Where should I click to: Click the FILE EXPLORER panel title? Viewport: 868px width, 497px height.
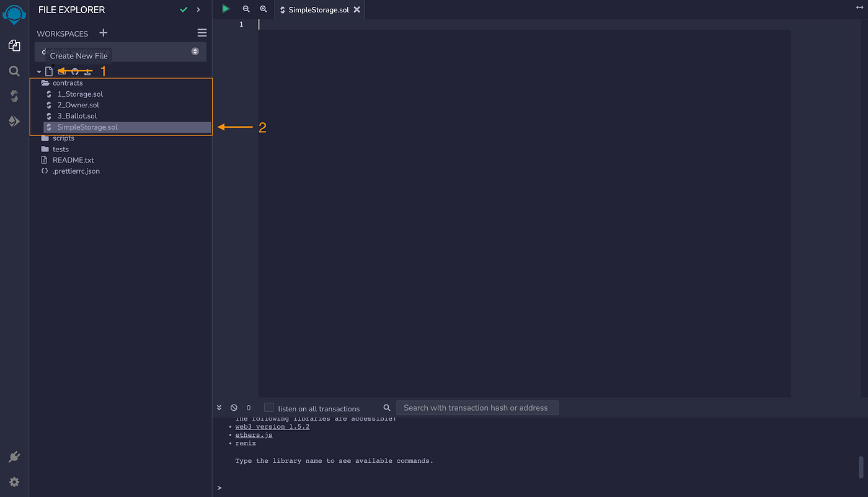pyautogui.click(x=72, y=10)
